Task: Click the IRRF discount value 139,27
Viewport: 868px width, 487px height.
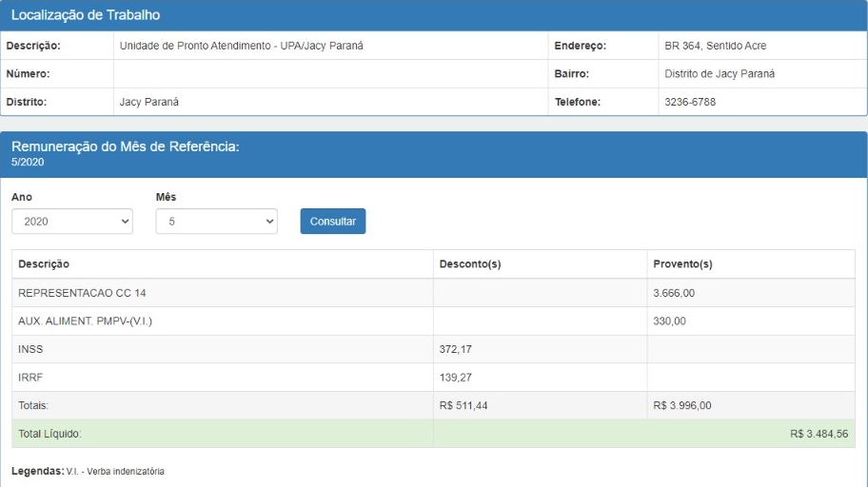Action: coord(456,378)
